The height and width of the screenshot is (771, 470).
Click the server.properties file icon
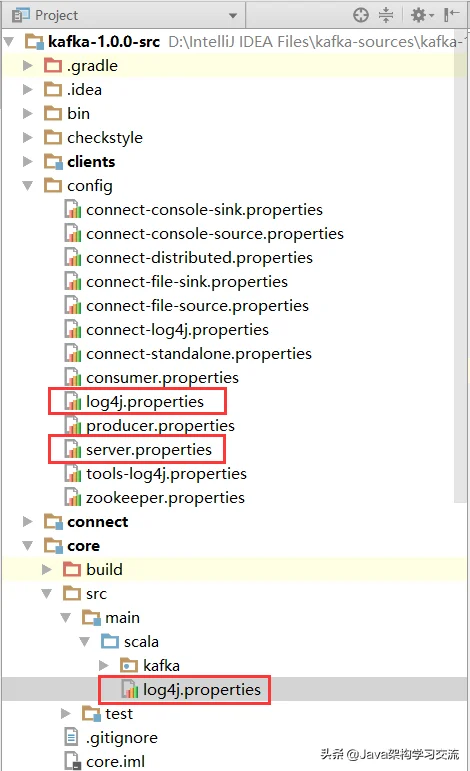pos(73,449)
